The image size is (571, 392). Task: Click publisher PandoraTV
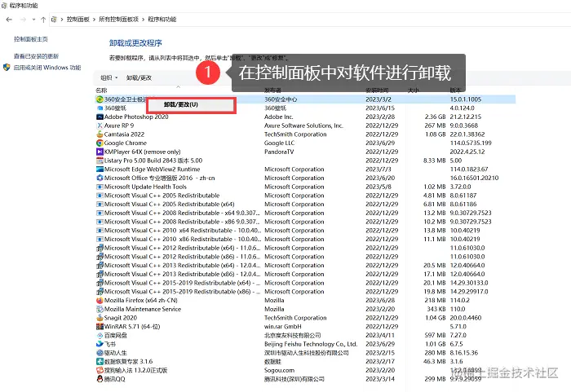(279, 152)
